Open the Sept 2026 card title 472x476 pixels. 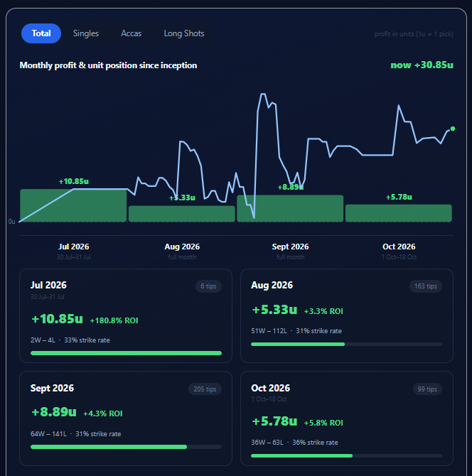52,388
